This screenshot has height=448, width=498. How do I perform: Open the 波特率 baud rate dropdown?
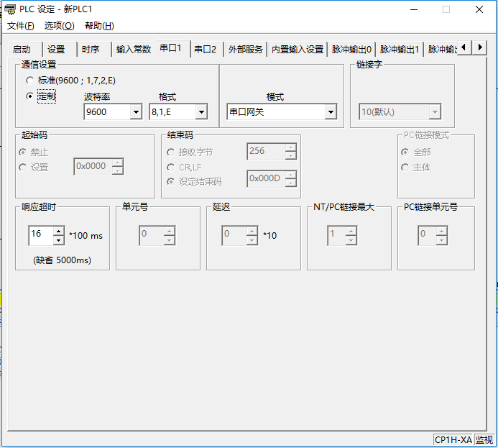pyautogui.click(x=136, y=112)
